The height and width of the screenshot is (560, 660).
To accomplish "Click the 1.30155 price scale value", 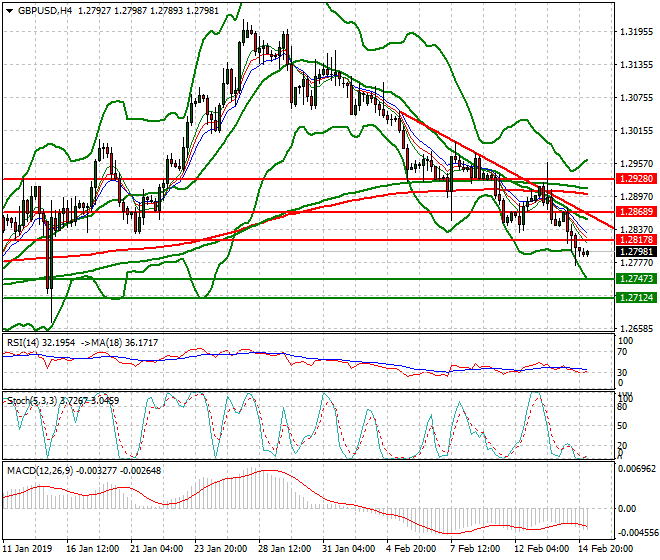I will (637, 131).
